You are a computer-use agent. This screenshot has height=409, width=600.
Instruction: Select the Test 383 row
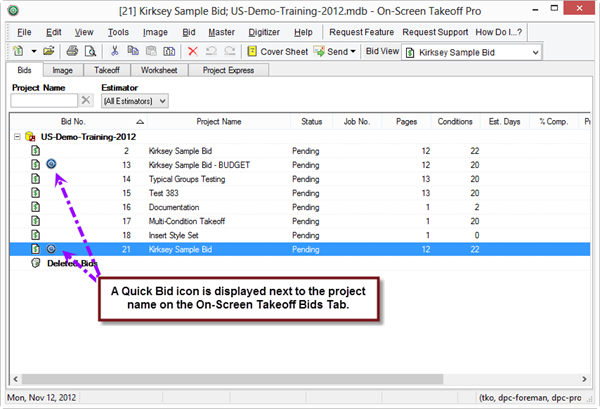(300, 193)
